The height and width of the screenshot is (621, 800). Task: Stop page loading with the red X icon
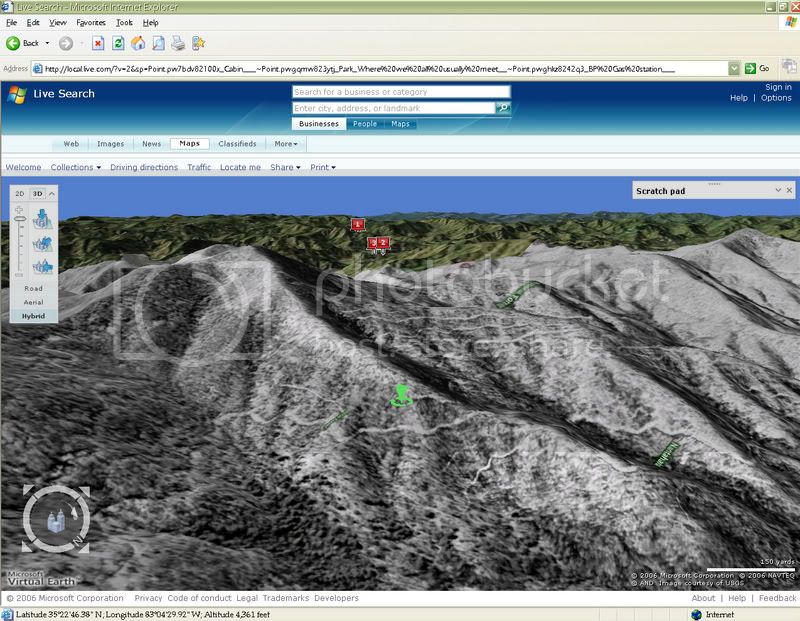click(x=98, y=43)
